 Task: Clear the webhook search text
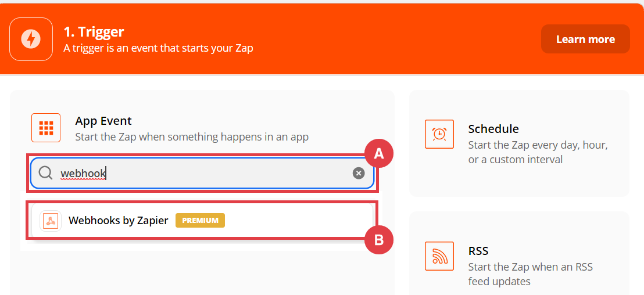pos(359,173)
